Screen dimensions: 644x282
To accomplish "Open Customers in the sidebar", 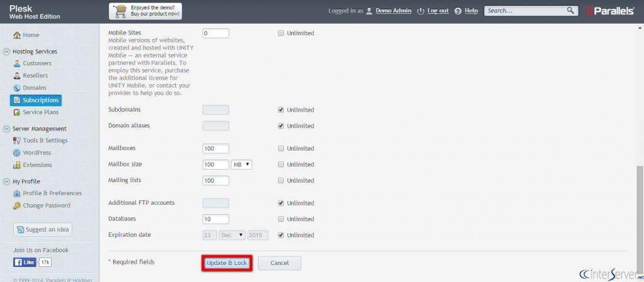I will pos(37,63).
